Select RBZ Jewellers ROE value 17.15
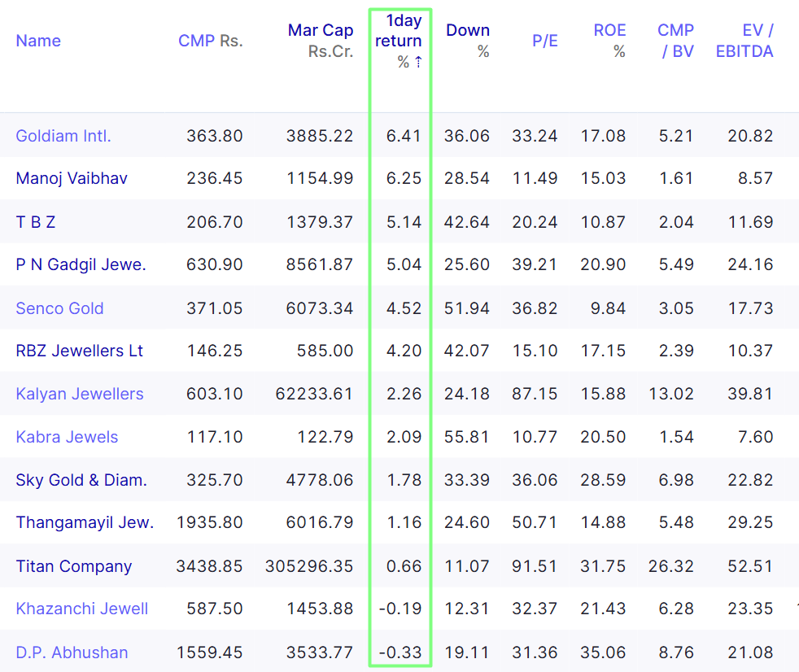799x672 pixels. [603, 351]
